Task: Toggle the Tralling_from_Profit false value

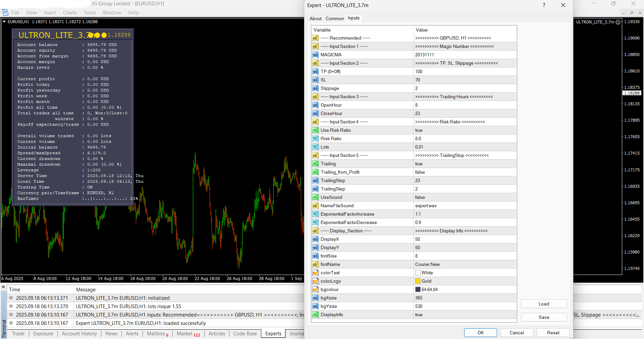Action: [x=420, y=172]
